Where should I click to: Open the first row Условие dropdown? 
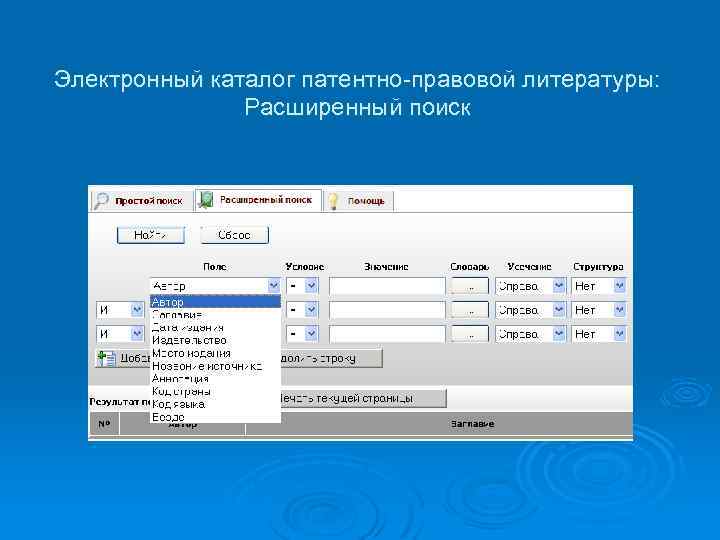(x=302, y=286)
